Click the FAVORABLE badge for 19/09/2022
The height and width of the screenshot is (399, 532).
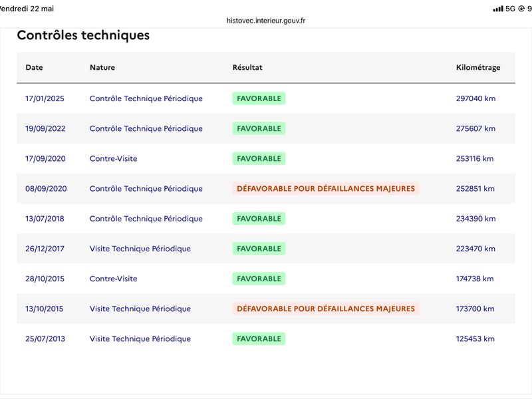pyautogui.click(x=259, y=128)
